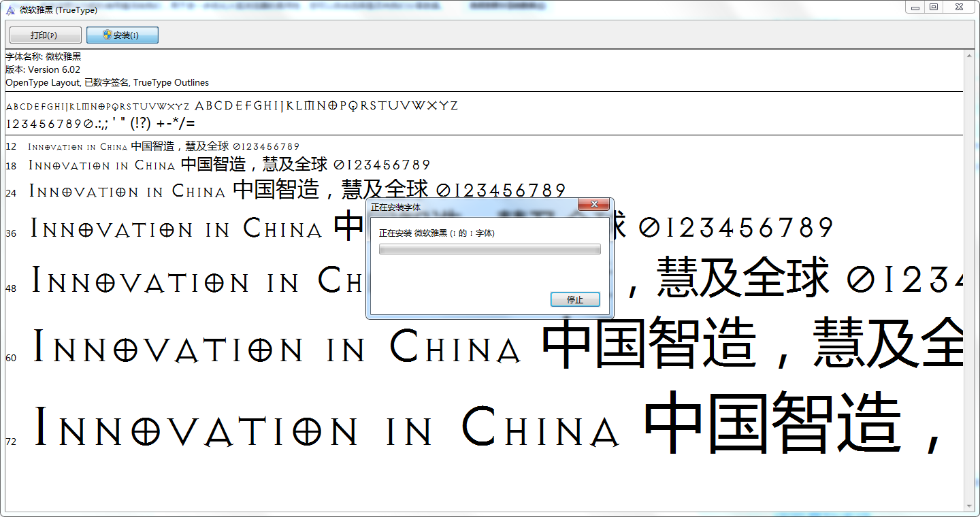Viewport: 980px width, 517px height.
Task: Click 停止 to stop font installation
Action: pyautogui.click(x=575, y=299)
